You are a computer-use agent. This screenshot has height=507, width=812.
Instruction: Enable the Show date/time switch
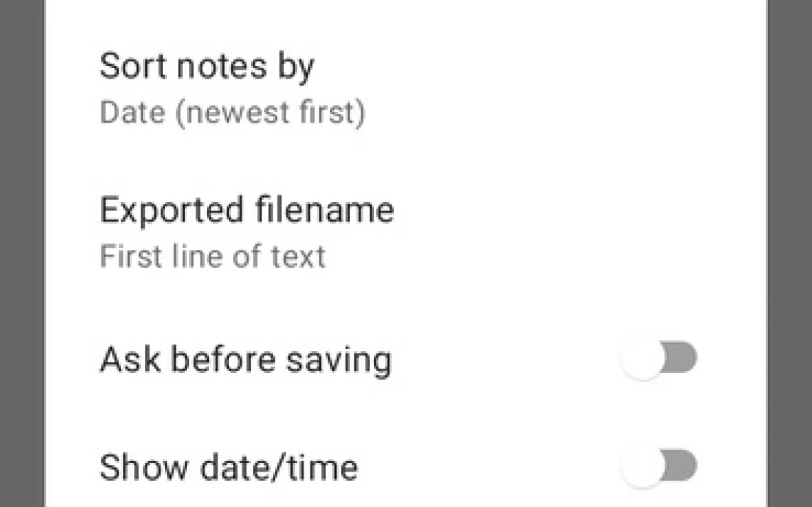[658, 467]
